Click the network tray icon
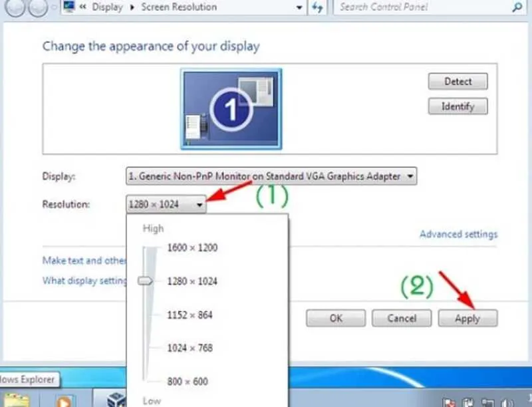Screen dimensions: 532x407 (x=487, y=402)
